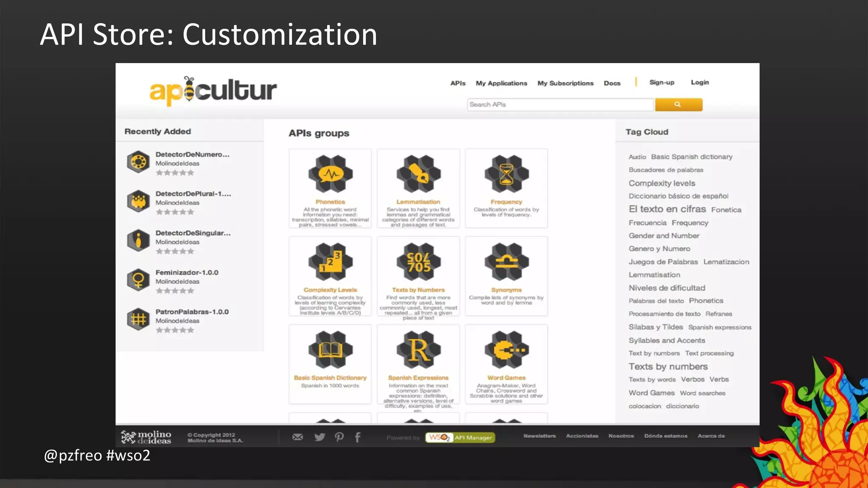This screenshot has width=868, height=488.
Task: Select the 'Refranes' tag
Action: pyautogui.click(x=718, y=314)
